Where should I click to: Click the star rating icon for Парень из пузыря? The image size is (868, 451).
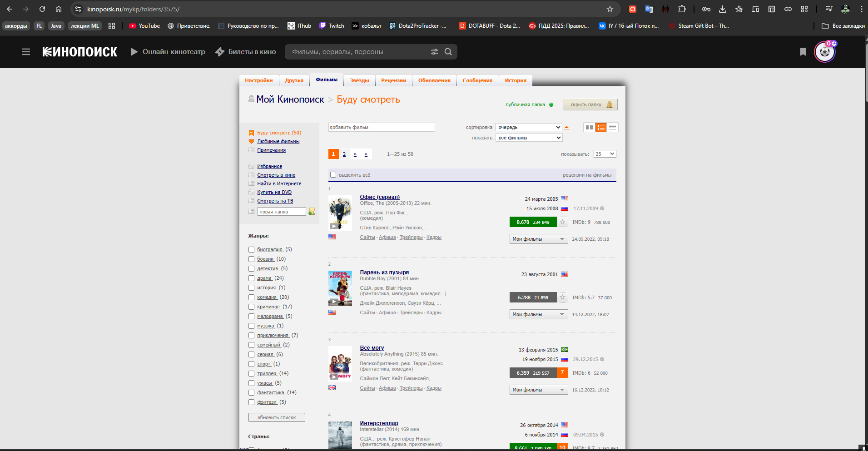click(562, 297)
